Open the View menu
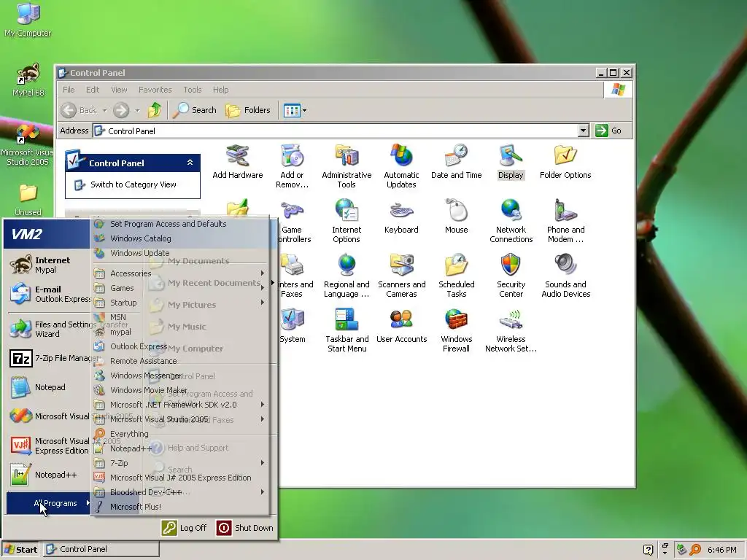Viewport: 747px width, 560px height. point(119,90)
